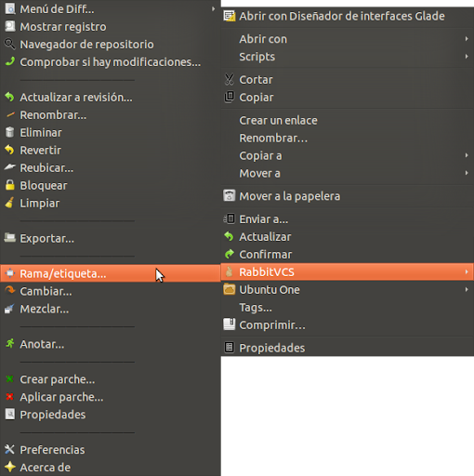The width and height of the screenshot is (474, 476).
Task: Click the broom icon next to Limpiar
Action: [10, 203]
